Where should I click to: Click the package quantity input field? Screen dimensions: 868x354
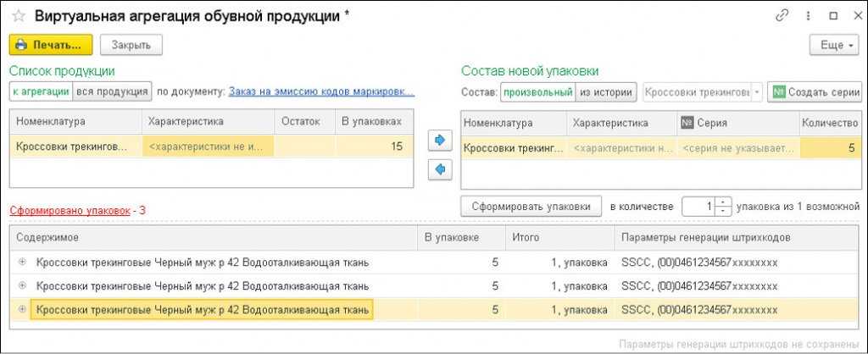698,206
